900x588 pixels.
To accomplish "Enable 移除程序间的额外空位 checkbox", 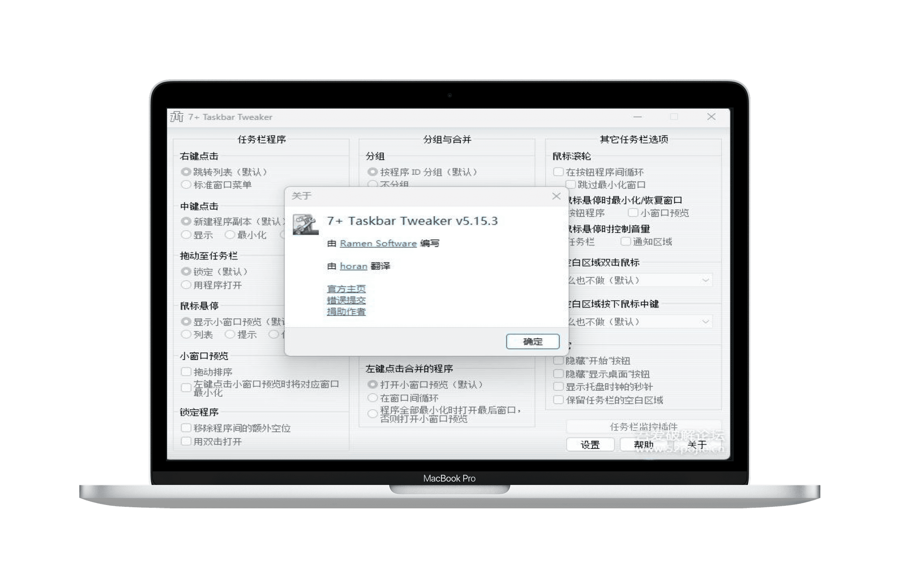I will tap(186, 428).
